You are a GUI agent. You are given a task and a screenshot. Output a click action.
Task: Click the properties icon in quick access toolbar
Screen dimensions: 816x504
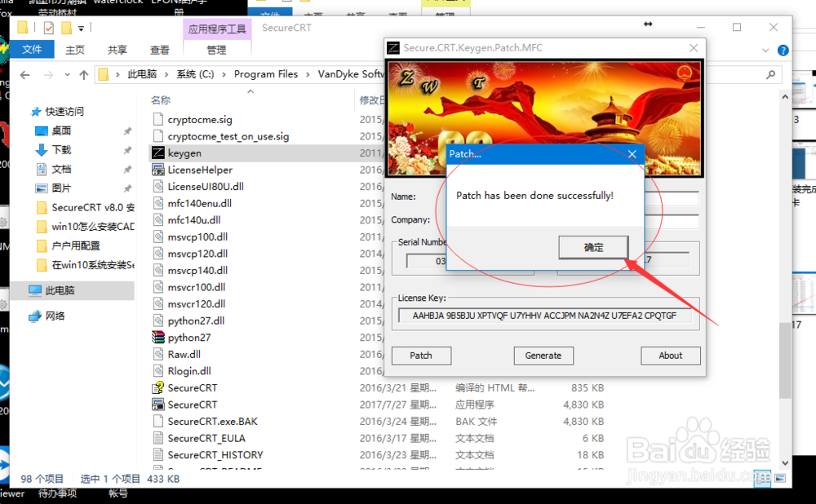48,27
